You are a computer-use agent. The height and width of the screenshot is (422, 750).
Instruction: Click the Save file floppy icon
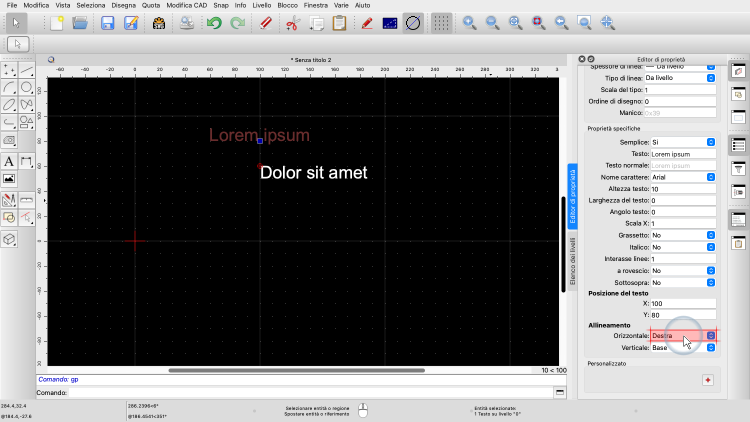click(106, 22)
